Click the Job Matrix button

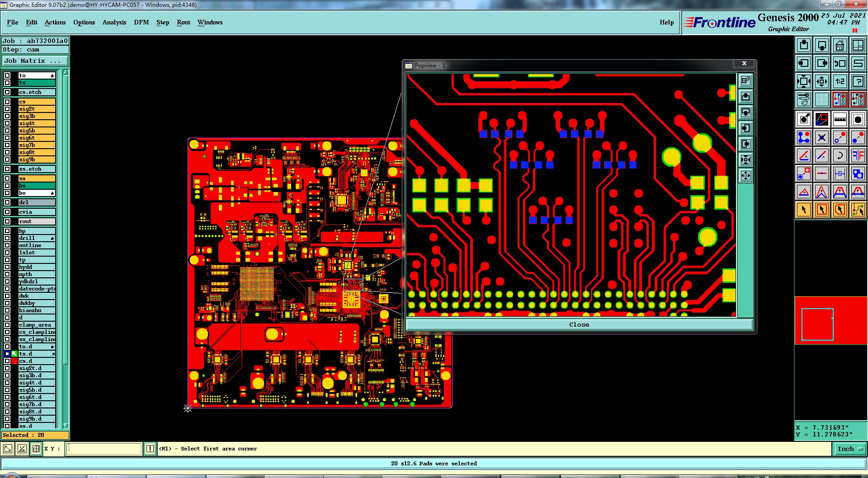point(35,61)
